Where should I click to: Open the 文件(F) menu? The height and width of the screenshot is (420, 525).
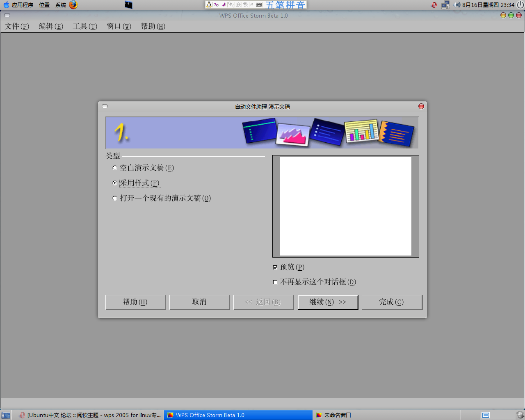click(17, 26)
